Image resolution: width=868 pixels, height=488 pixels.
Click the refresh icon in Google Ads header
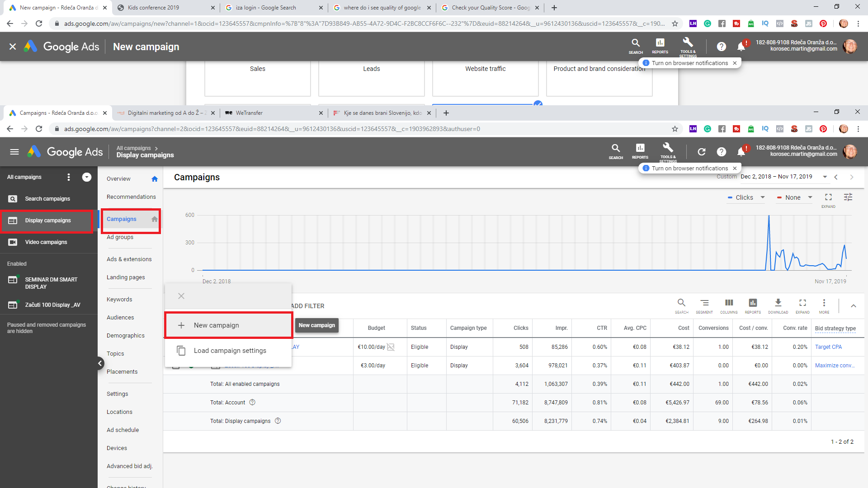pyautogui.click(x=702, y=152)
